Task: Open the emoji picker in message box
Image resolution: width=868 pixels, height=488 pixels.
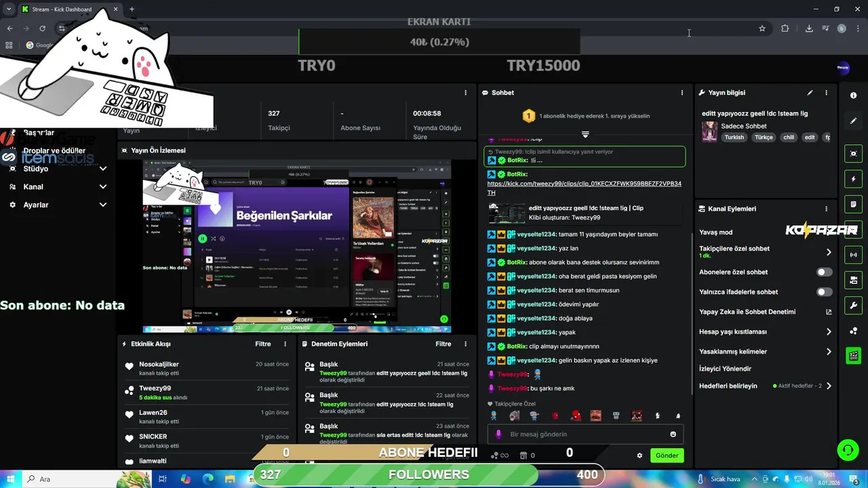Action: [x=673, y=434]
